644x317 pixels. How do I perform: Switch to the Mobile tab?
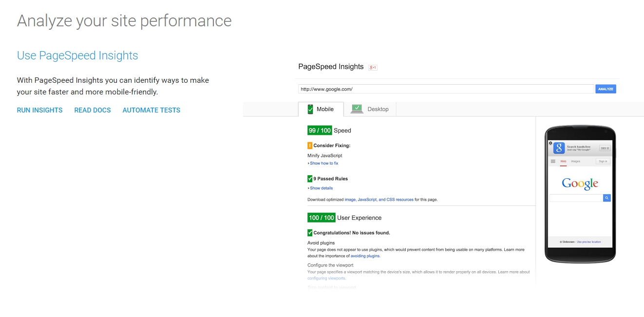point(321,109)
